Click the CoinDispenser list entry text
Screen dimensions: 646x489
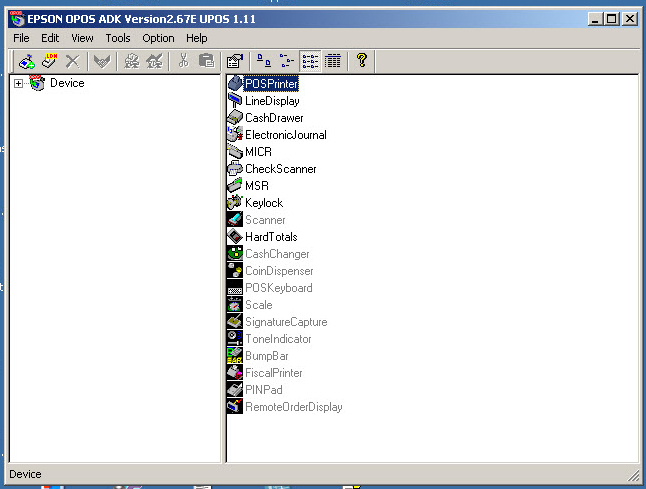pyautogui.click(x=279, y=271)
